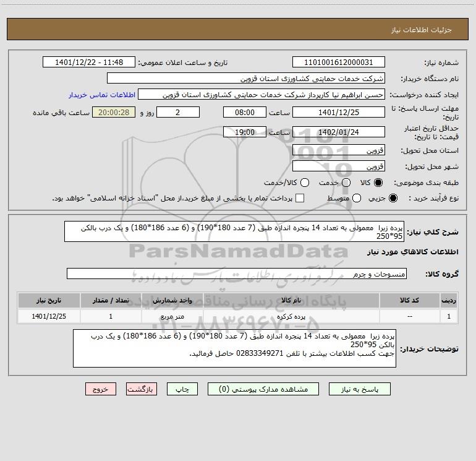The width and height of the screenshot is (476, 461).
Task: Toggle the اسناد خزانه اسلامی payment checkbox
Action: point(300,198)
